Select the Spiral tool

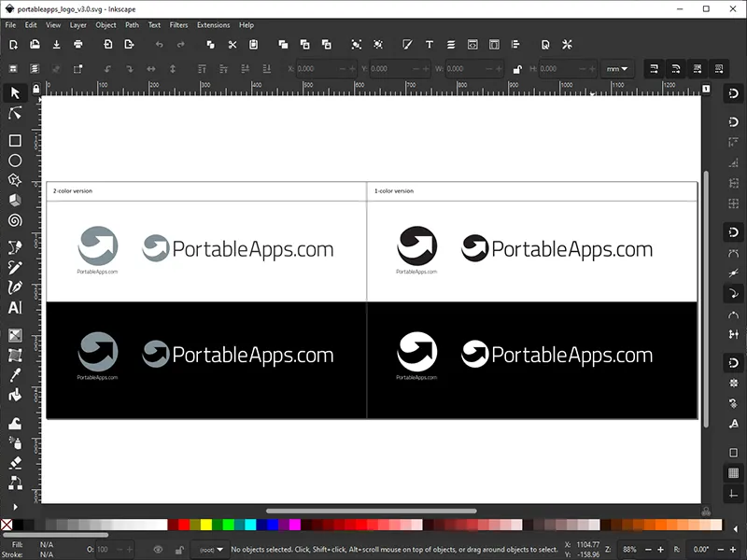(13, 220)
